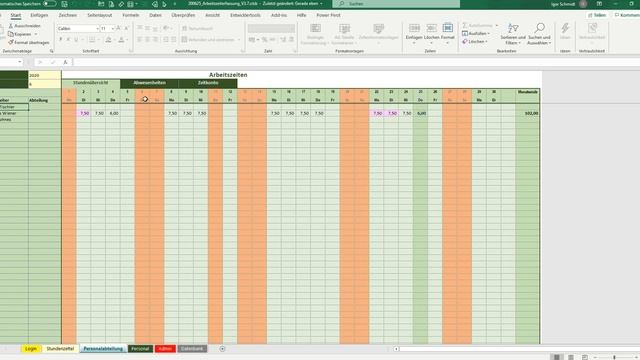Viewport: 640px width, 360px height.
Task: Click the insert function fx icon
Action: (65, 62)
